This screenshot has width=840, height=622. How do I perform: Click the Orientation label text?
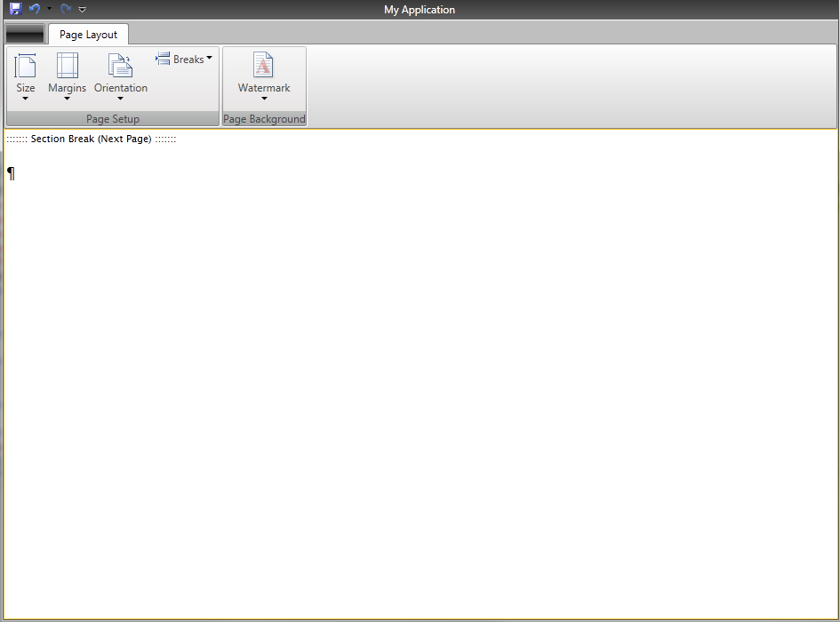[121, 88]
